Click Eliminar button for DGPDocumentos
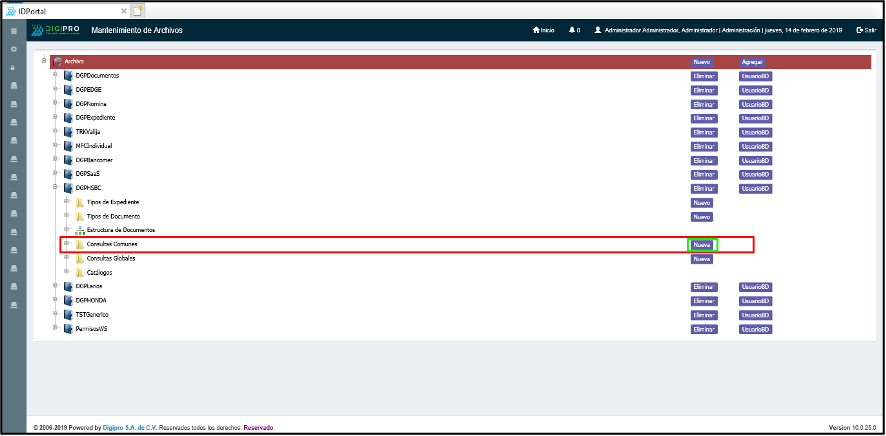The image size is (886, 436). [704, 76]
